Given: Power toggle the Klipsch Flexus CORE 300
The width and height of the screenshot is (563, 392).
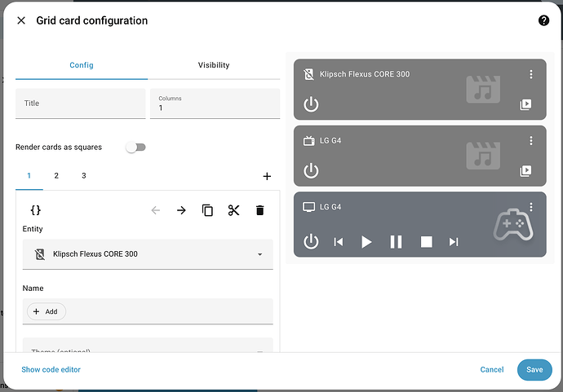Looking at the screenshot, I should pos(311,104).
